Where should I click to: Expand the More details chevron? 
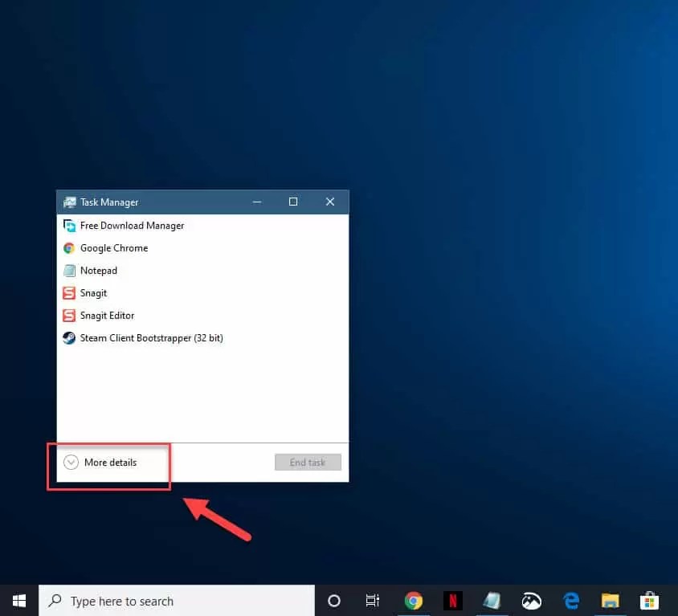tap(71, 462)
